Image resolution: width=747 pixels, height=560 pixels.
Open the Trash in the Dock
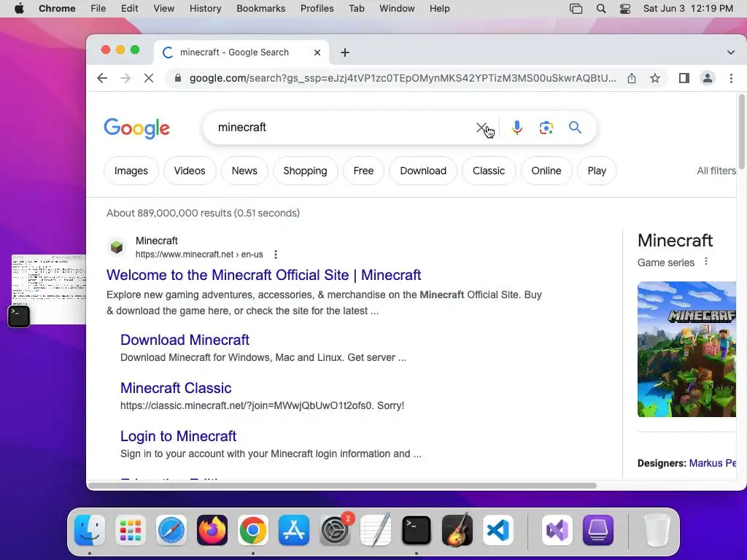pyautogui.click(x=657, y=529)
